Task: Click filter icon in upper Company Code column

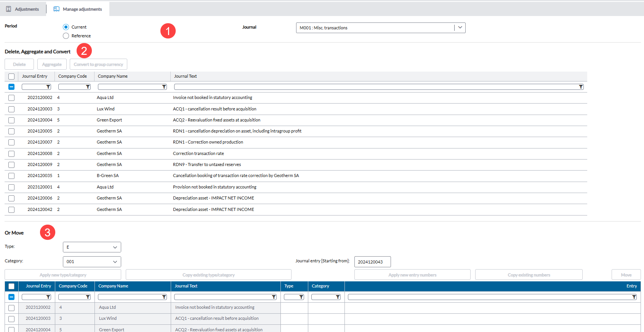Action: click(x=88, y=87)
